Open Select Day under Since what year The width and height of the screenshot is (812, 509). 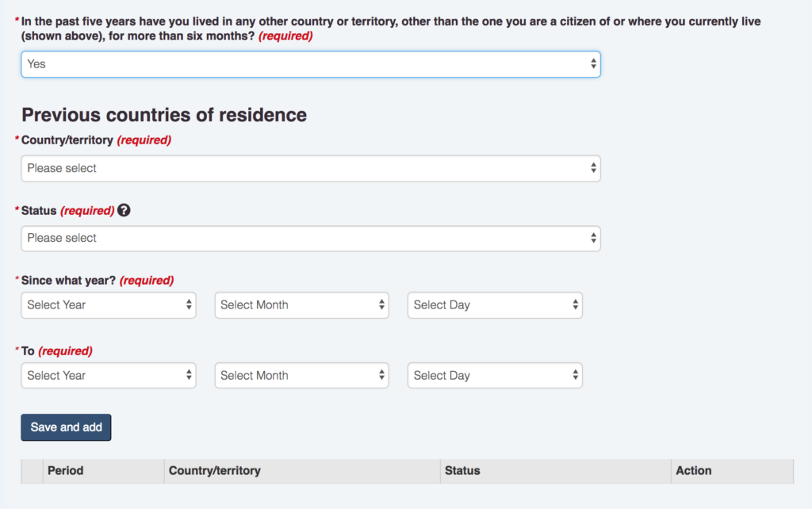pos(495,305)
